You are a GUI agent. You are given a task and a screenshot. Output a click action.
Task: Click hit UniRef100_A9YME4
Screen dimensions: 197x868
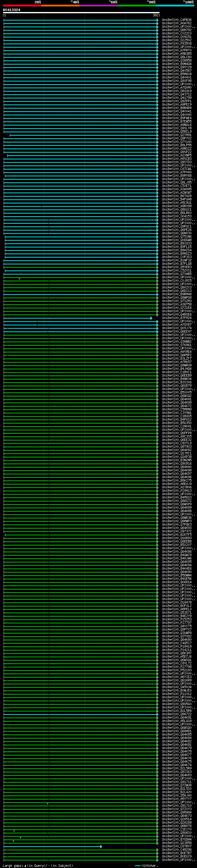pyautogui.click(x=176, y=352)
